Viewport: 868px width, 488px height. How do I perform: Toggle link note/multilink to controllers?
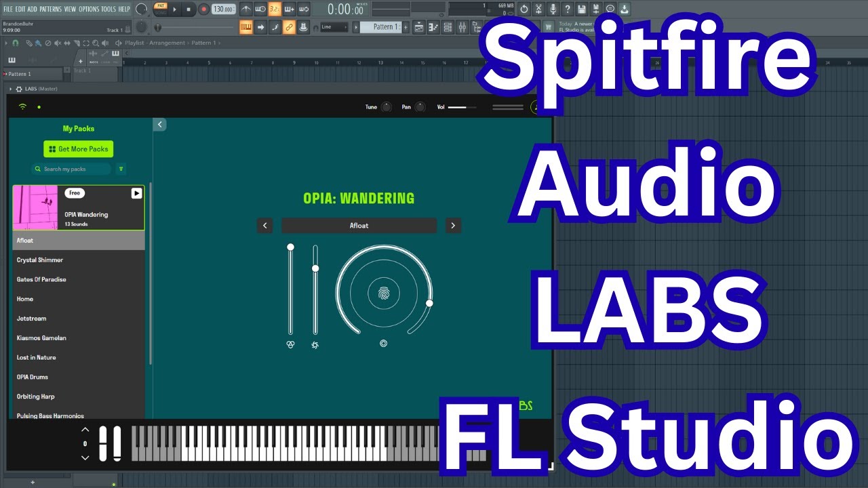tap(289, 27)
